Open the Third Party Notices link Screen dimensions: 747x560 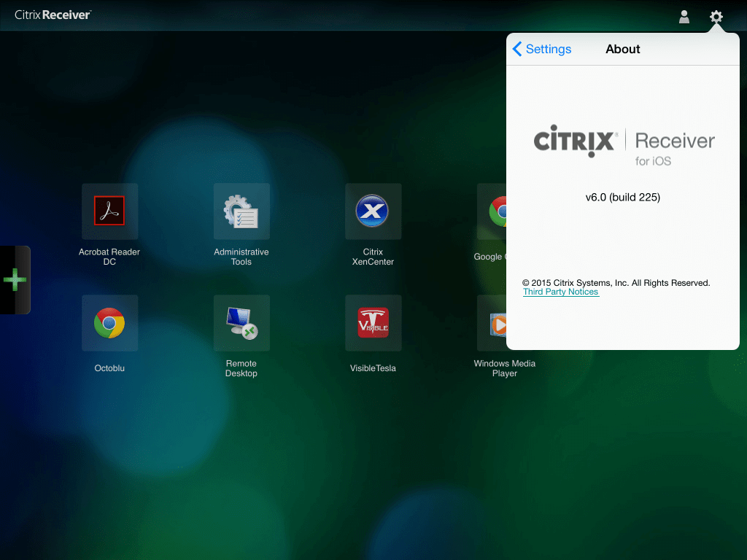pos(560,292)
